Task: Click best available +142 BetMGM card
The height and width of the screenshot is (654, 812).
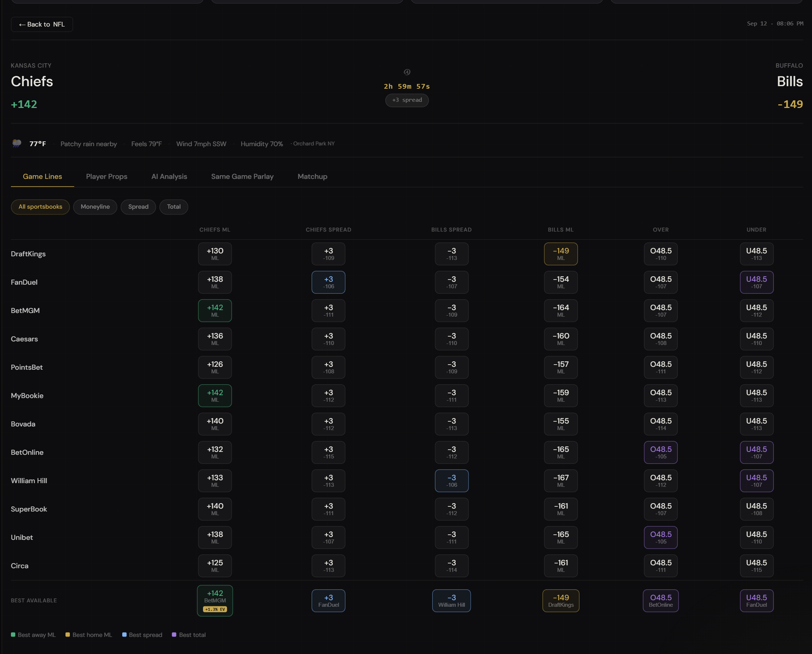Action: [215, 601]
